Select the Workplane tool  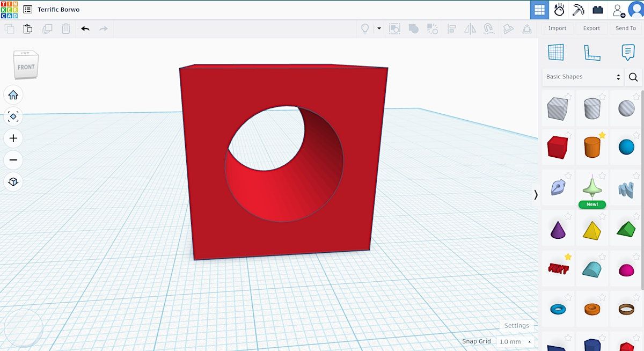555,53
